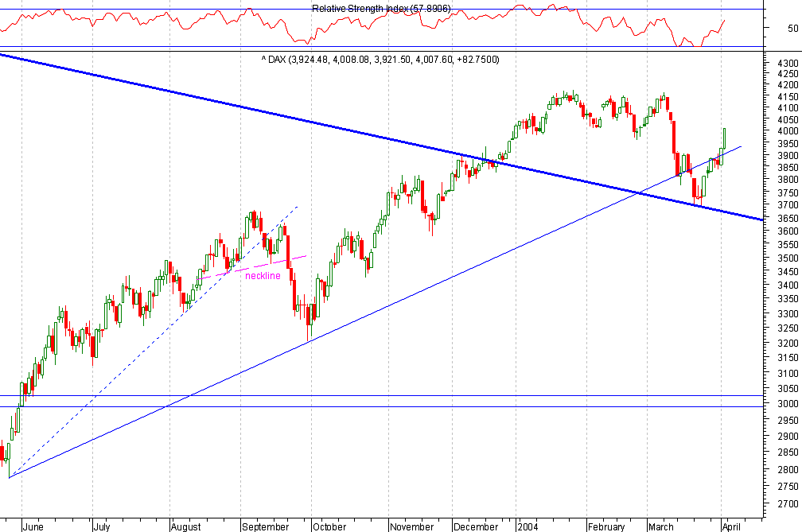Click the pink 'neckline' label
The height and width of the screenshot is (532, 802).
263,276
